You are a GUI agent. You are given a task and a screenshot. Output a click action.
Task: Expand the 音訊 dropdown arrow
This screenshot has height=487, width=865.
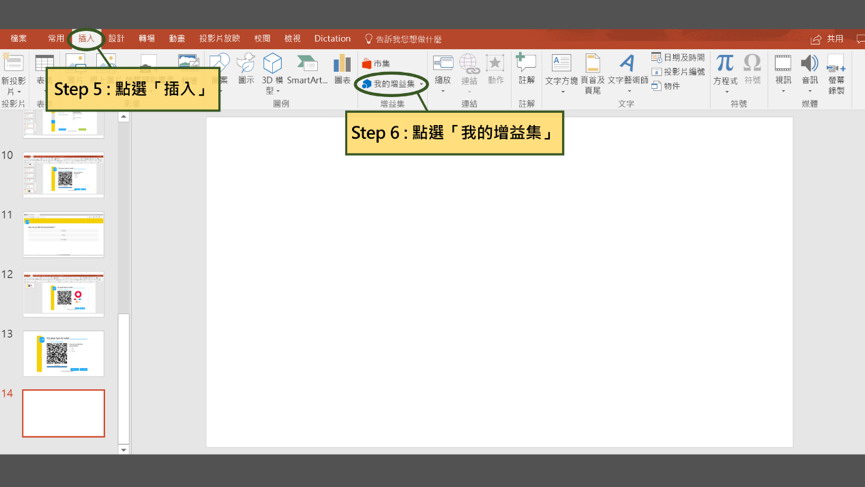tap(809, 91)
